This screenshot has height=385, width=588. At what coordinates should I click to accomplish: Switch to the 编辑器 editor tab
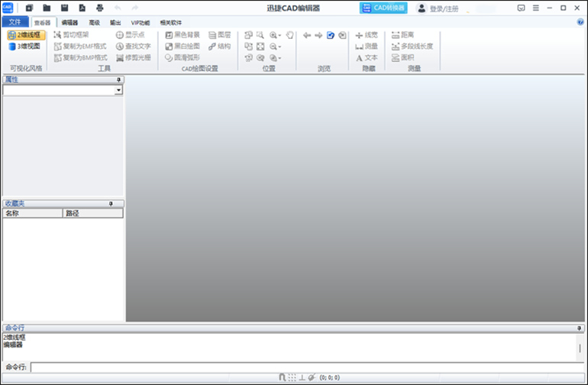[x=69, y=22]
